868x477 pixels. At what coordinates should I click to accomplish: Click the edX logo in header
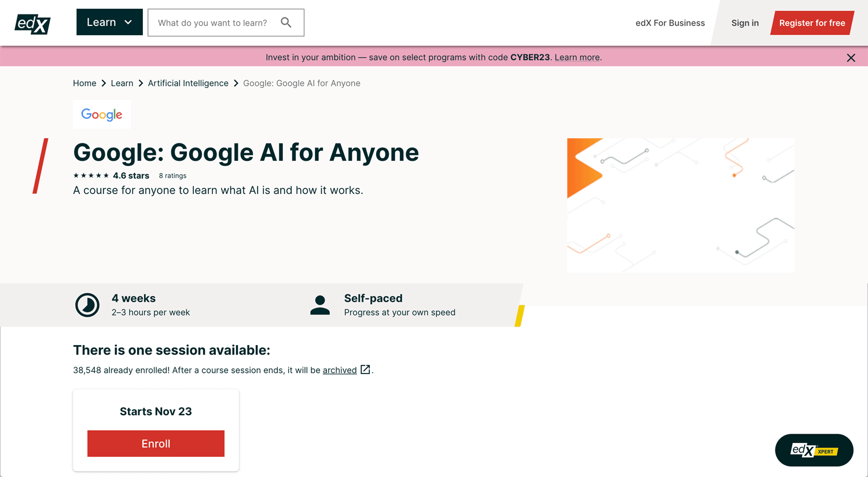point(32,23)
